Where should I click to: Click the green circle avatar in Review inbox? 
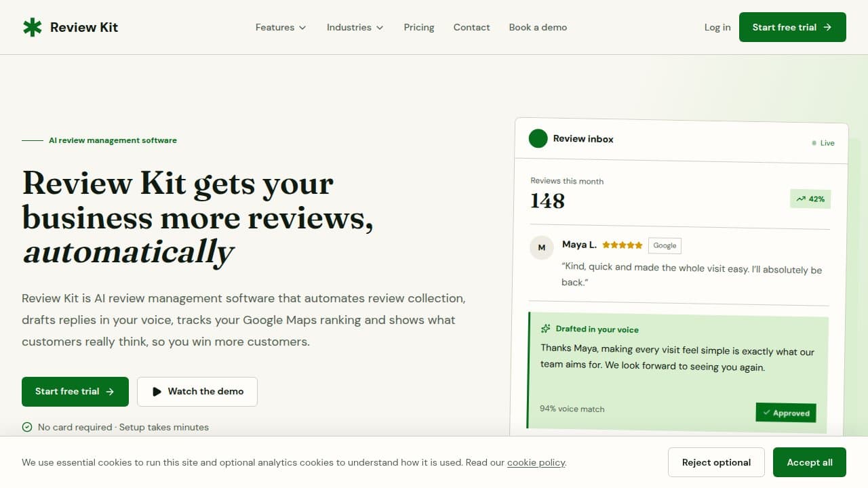(x=538, y=138)
